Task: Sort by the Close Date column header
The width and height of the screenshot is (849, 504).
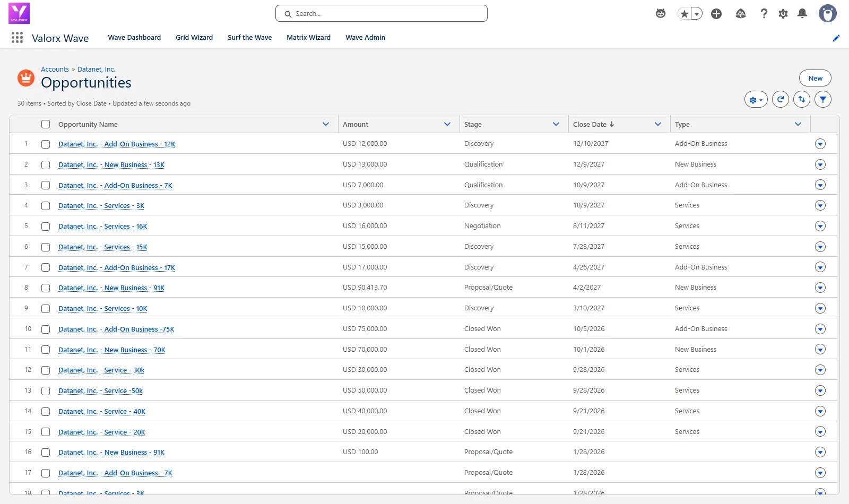Action: click(594, 124)
